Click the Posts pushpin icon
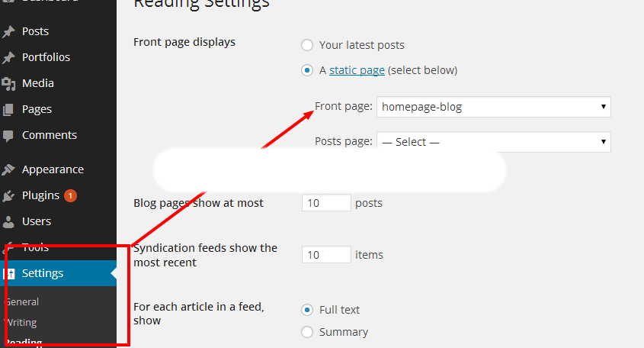644x348 pixels. coord(8,32)
